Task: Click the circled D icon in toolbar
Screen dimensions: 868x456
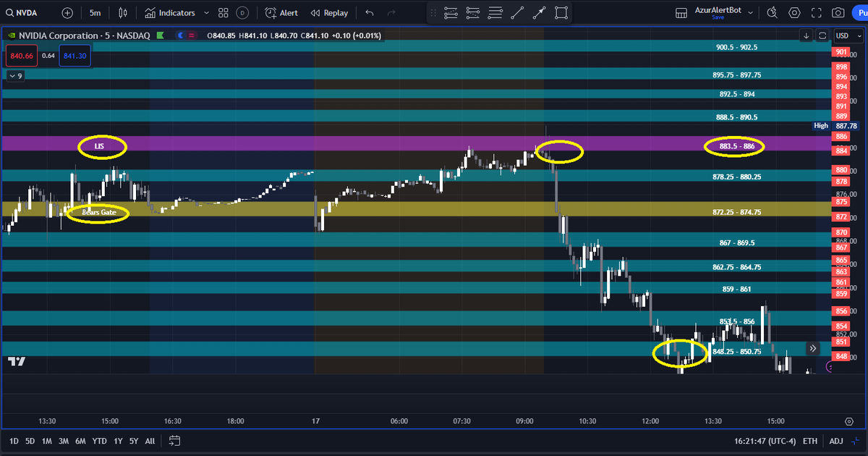Action: click(242, 12)
